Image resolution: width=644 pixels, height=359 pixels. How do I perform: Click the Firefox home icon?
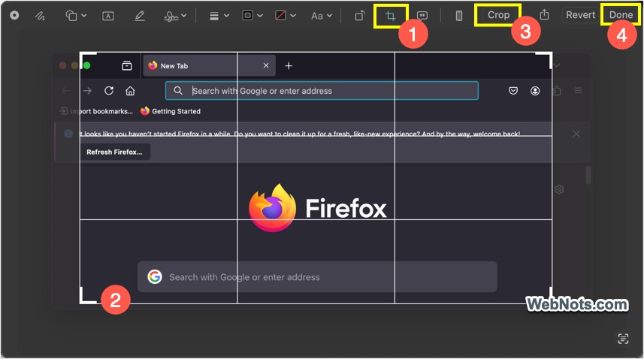coord(130,91)
